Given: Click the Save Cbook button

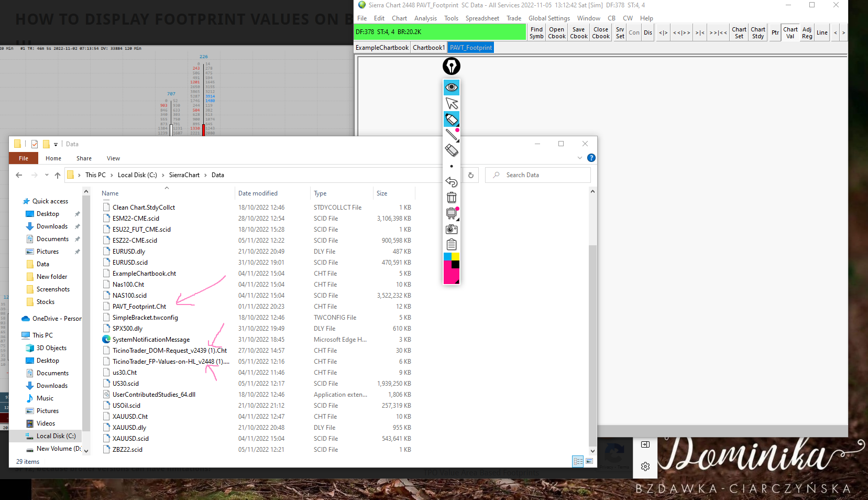Looking at the screenshot, I should coord(579,32).
